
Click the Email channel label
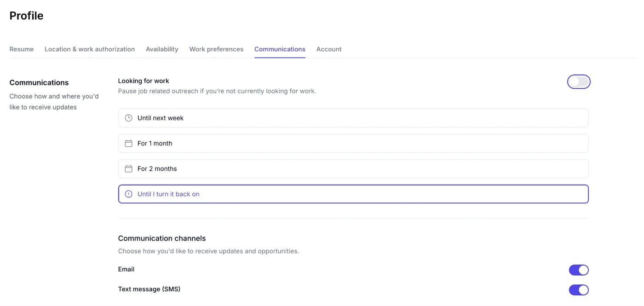coord(126,269)
